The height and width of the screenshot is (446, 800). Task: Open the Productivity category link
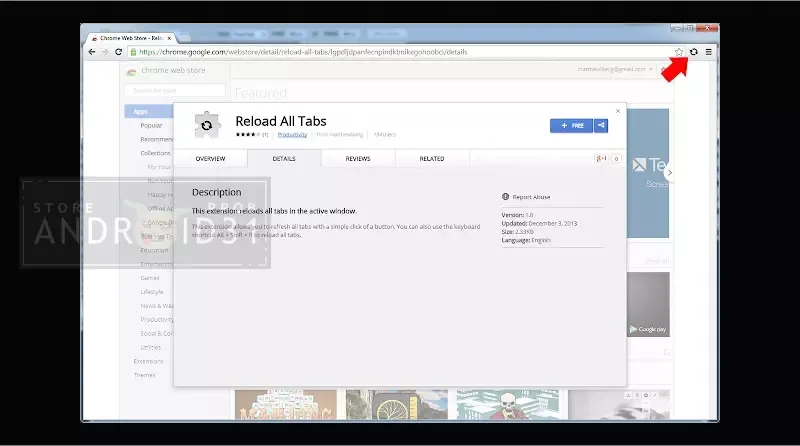[x=292, y=135]
